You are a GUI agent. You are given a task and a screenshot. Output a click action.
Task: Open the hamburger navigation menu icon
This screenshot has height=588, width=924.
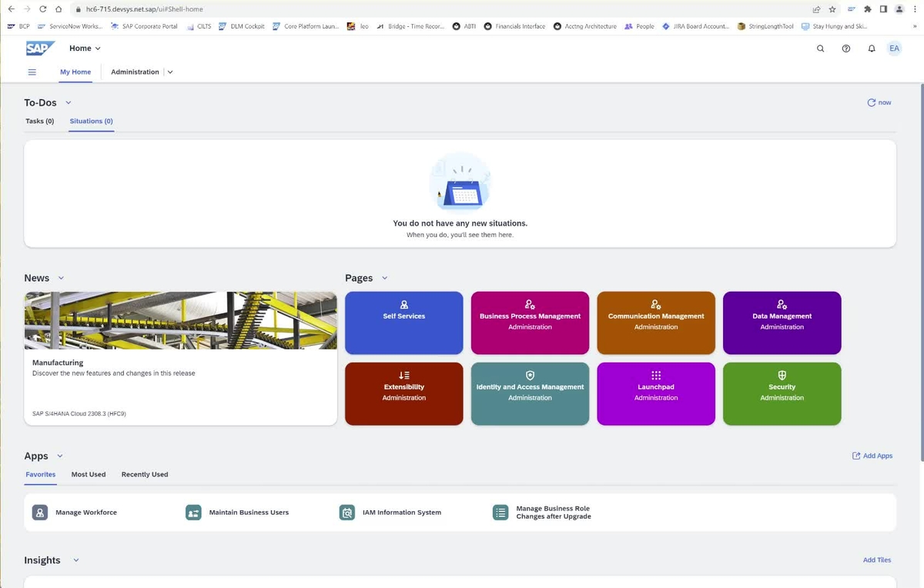coord(32,72)
